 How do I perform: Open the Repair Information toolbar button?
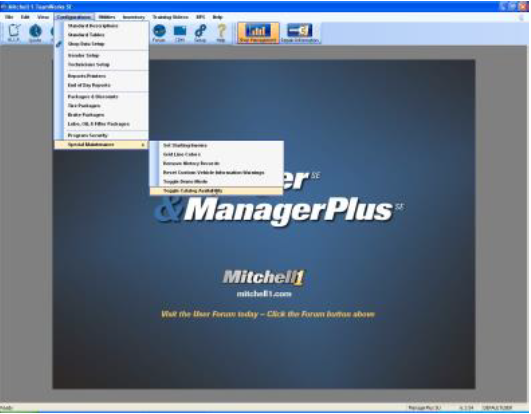pos(300,33)
